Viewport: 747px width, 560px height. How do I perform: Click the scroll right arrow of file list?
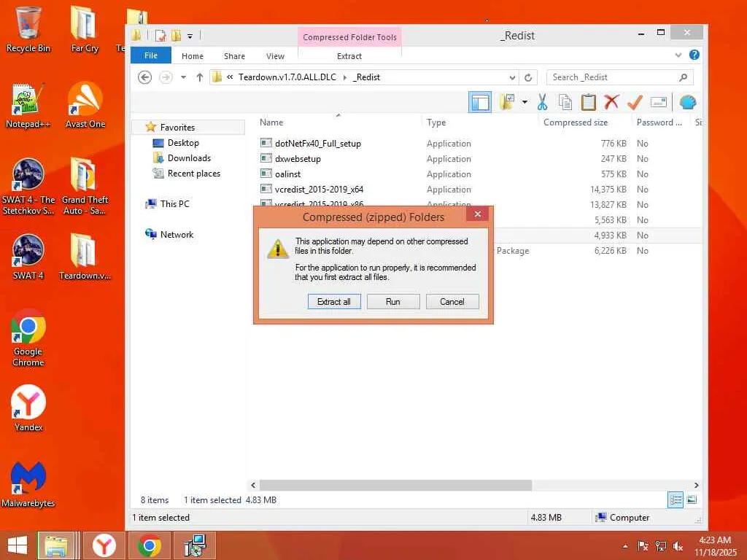click(x=696, y=485)
